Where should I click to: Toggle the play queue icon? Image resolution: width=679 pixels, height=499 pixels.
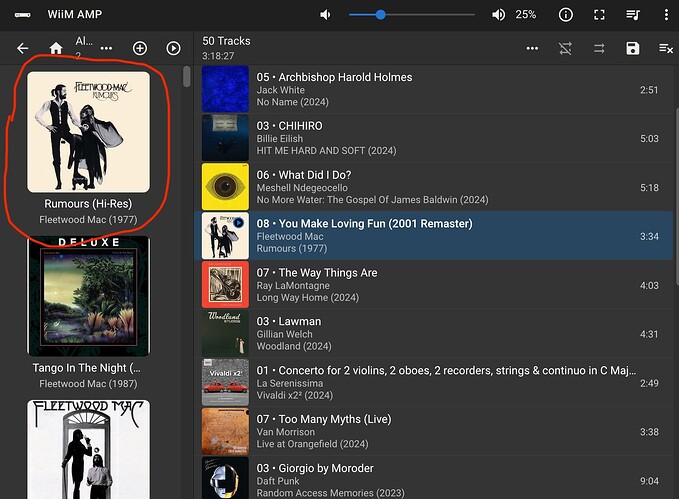click(633, 15)
